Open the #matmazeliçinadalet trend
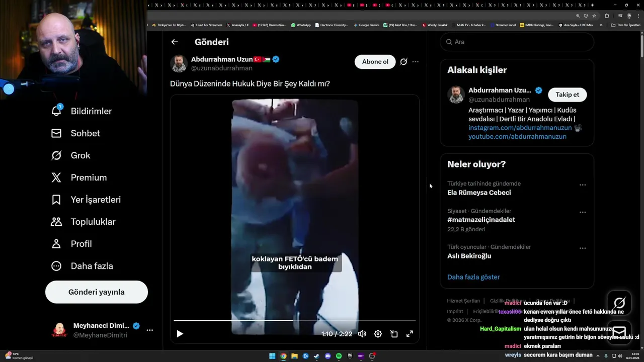This screenshot has height=362, width=644. [481, 220]
